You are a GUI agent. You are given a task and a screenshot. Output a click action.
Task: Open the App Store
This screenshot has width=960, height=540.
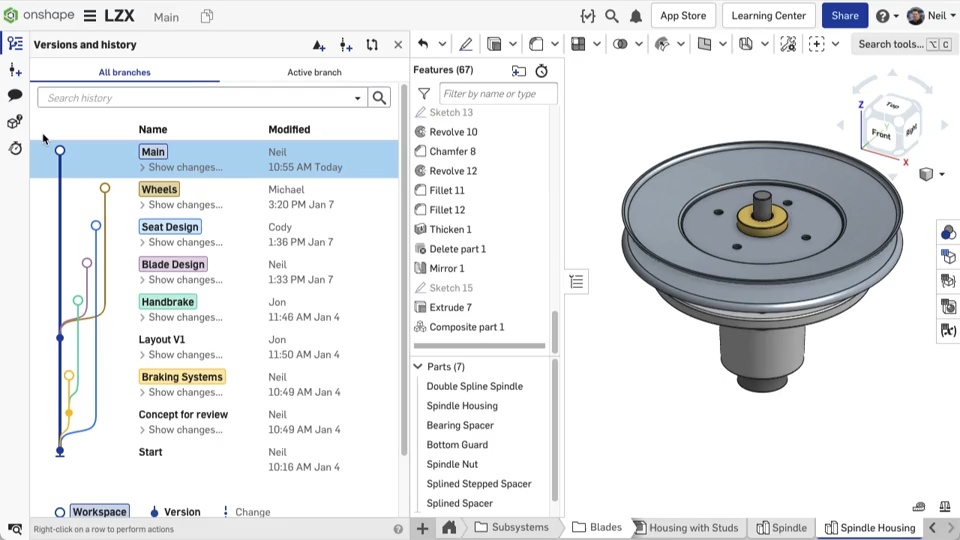tap(683, 16)
